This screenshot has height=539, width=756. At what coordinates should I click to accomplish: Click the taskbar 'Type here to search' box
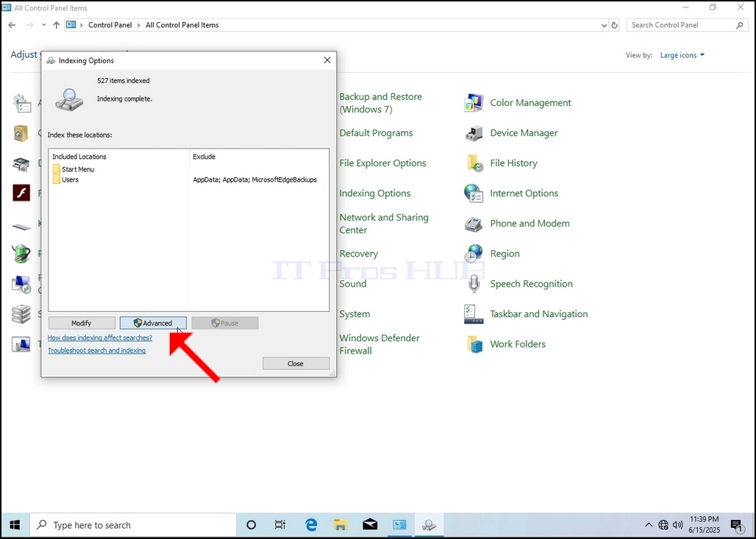point(133,525)
